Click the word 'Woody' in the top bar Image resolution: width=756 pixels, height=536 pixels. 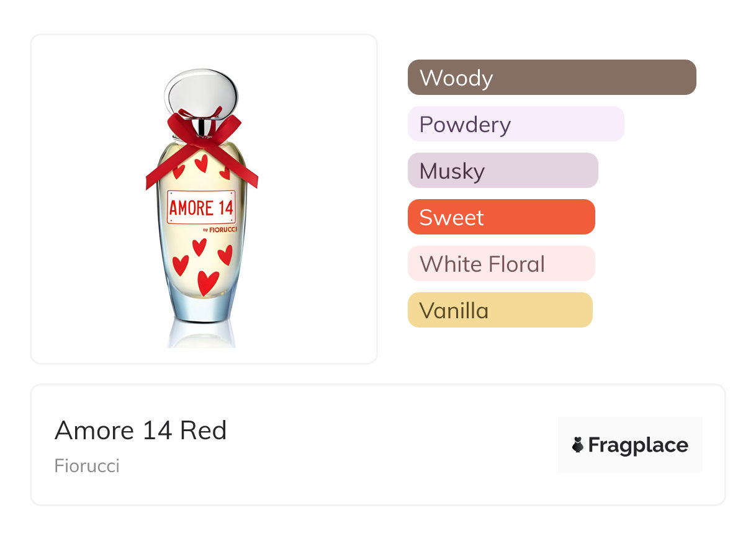[x=456, y=78]
